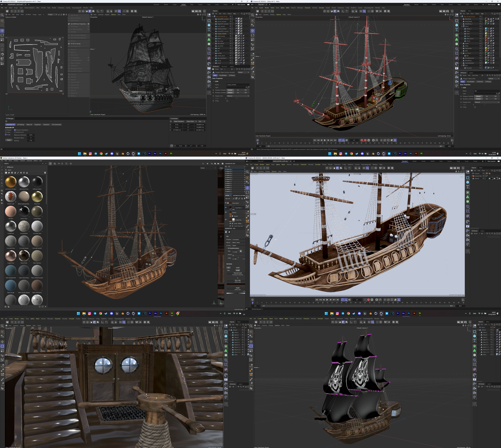Enable Stretch to Fit checkbox in UV Manager

coord(15,132)
